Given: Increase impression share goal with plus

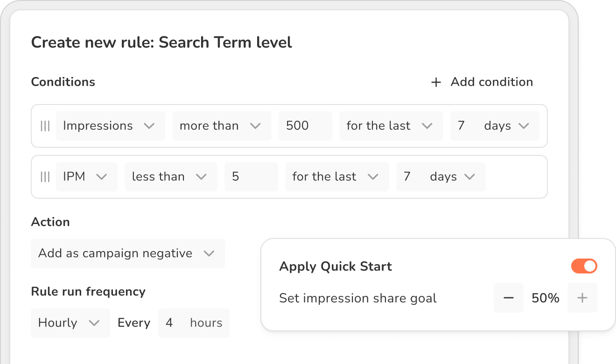Looking at the screenshot, I should 582,298.
